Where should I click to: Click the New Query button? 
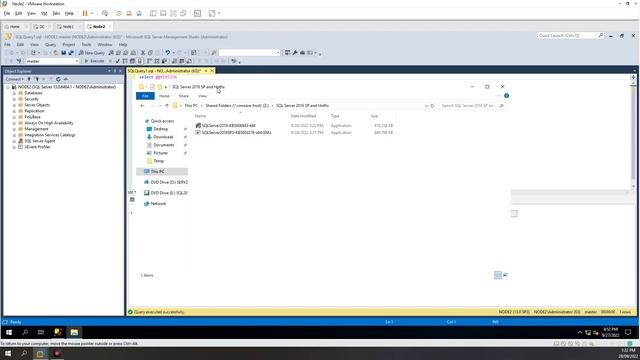click(x=91, y=53)
